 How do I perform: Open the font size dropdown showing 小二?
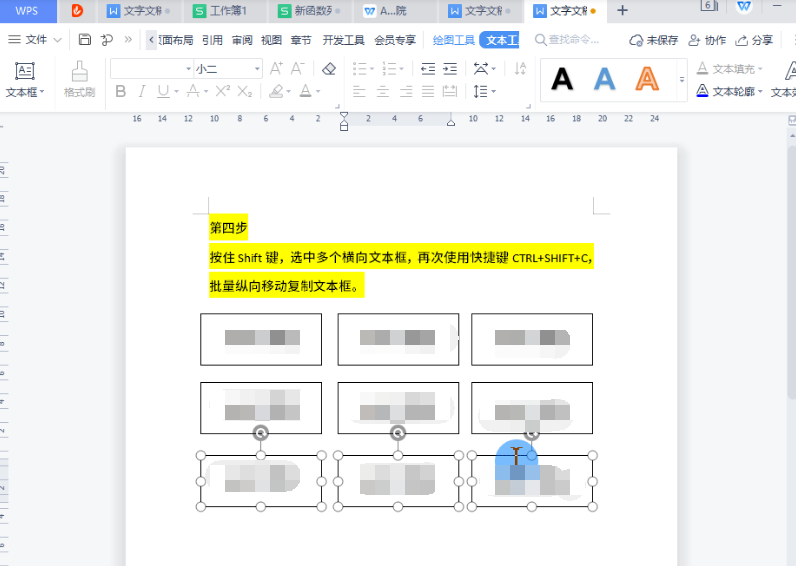228,69
